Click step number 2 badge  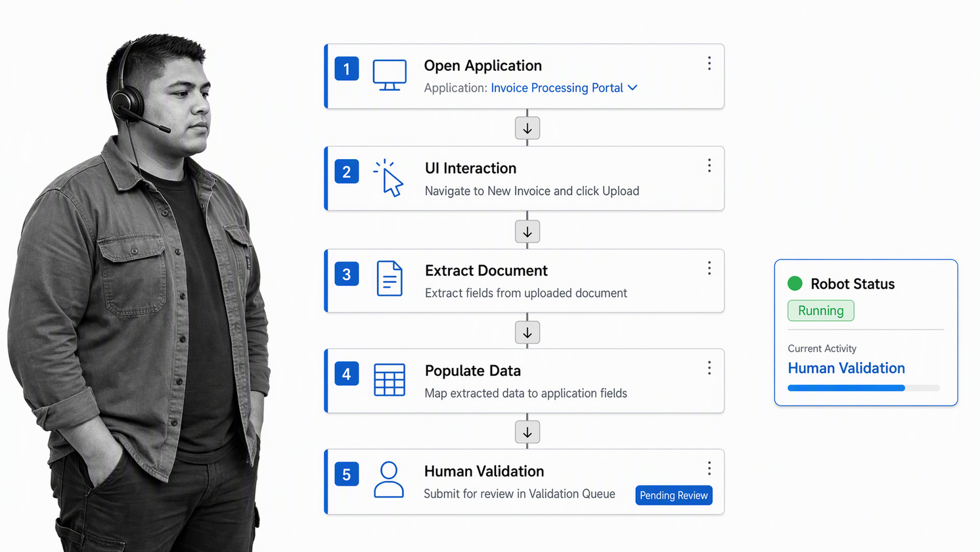[347, 172]
